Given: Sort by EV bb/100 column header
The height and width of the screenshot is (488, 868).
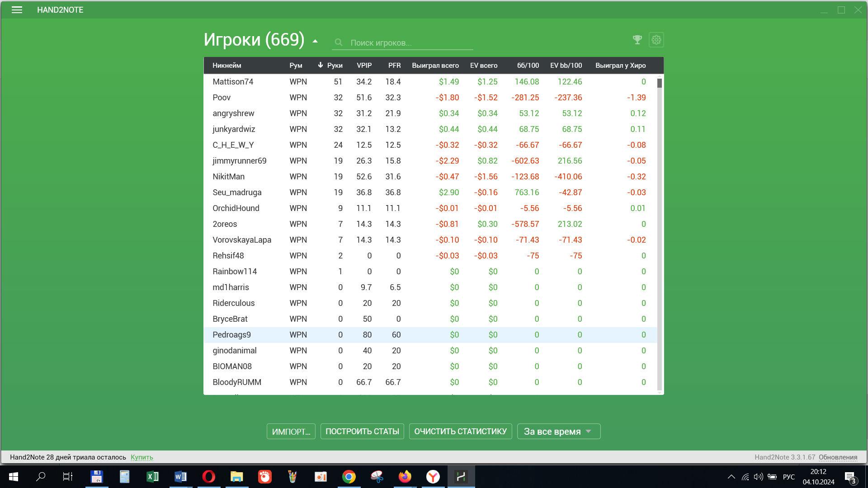Looking at the screenshot, I should pos(566,66).
